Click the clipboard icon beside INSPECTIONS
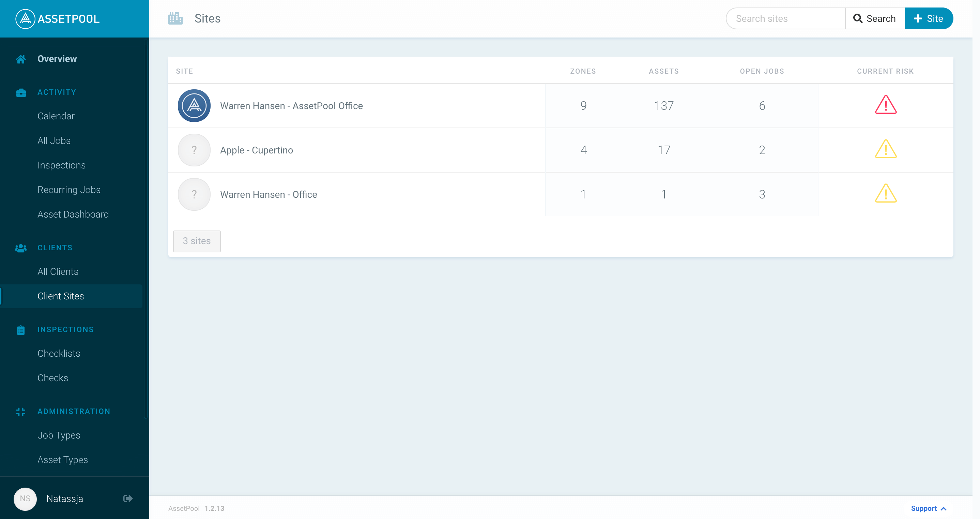Screen dimensions: 980x519 pyautogui.click(x=20, y=330)
